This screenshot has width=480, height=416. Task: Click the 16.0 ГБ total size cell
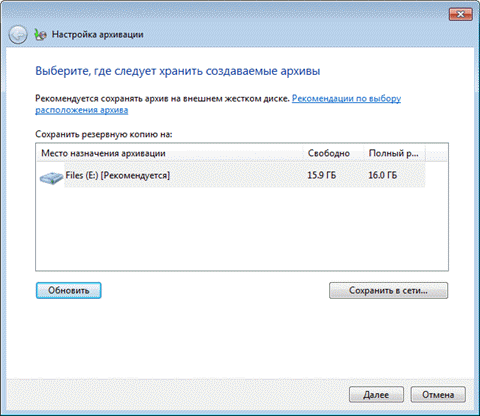coord(382,175)
